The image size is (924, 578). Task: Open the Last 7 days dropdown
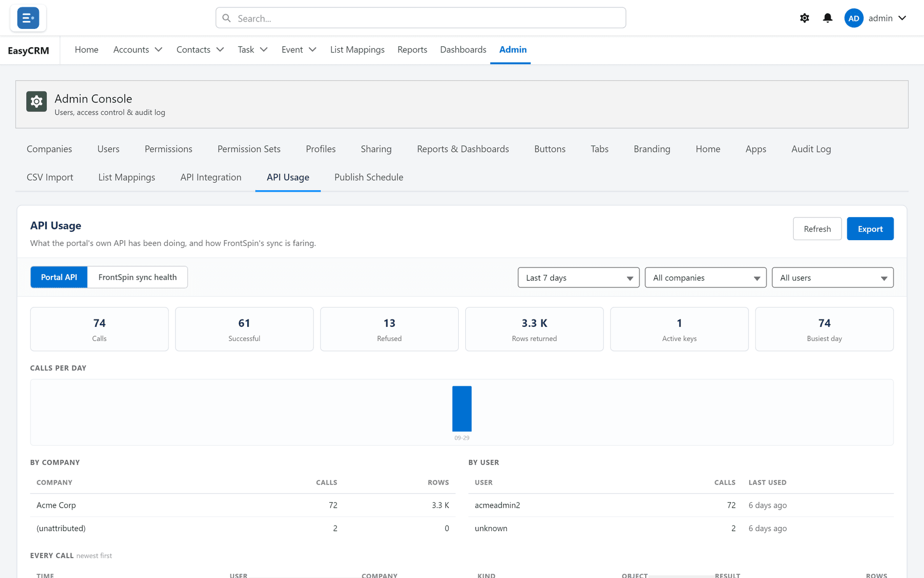coord(579,277)
